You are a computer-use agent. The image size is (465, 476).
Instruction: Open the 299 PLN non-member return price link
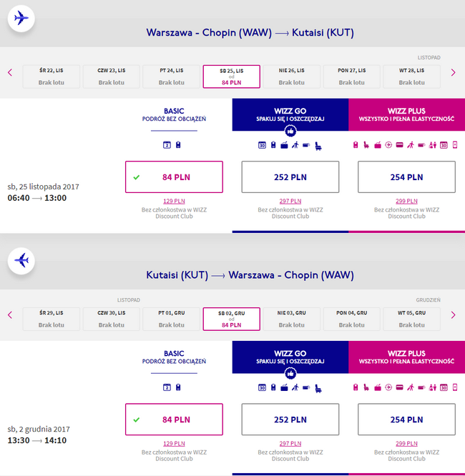[x=406, y=445]
